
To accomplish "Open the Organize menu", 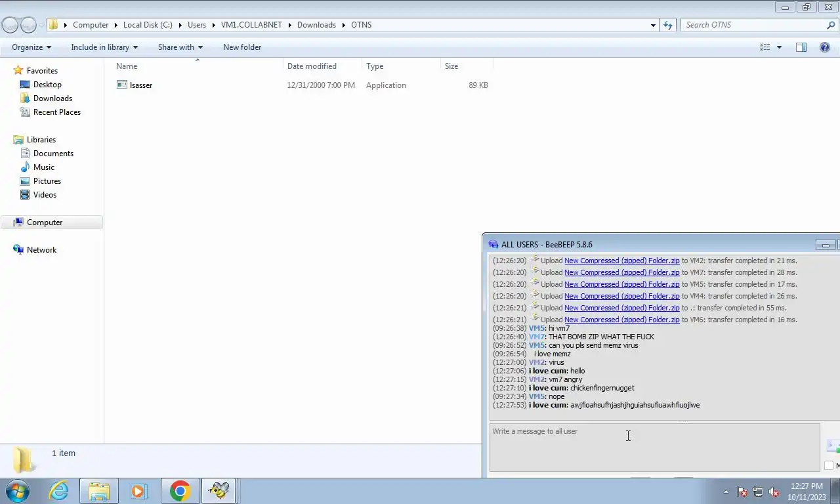I will (31, 47).
